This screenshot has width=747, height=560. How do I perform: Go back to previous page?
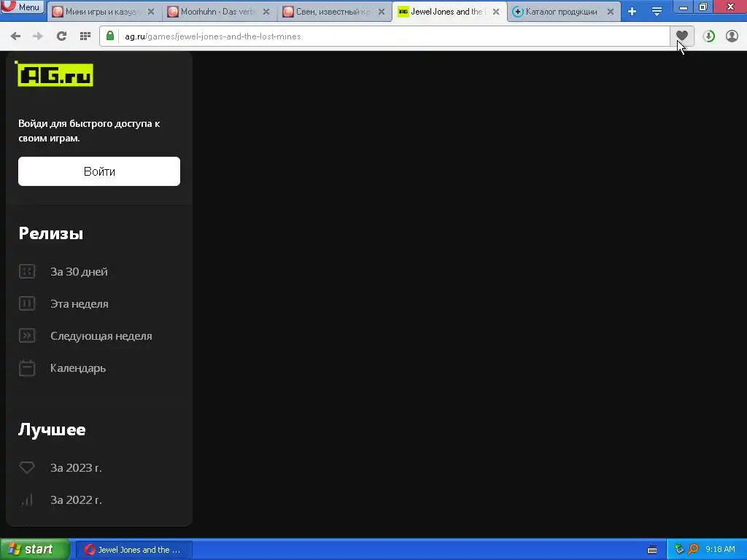[x=15, y=36]
